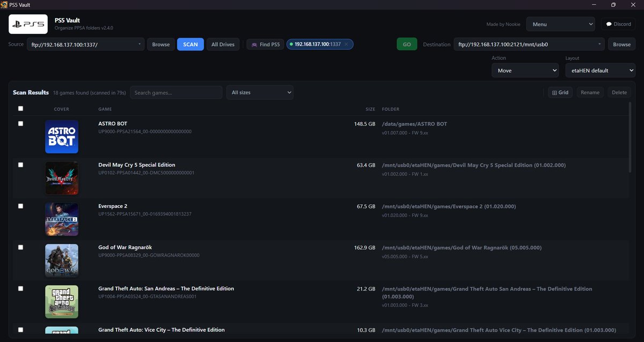Expand the Source address dropdown
Screen dimensions: 644x342
point(140,44)
